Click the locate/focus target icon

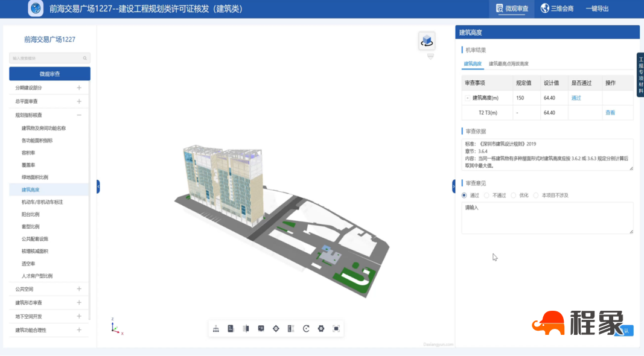coord(276,329)
